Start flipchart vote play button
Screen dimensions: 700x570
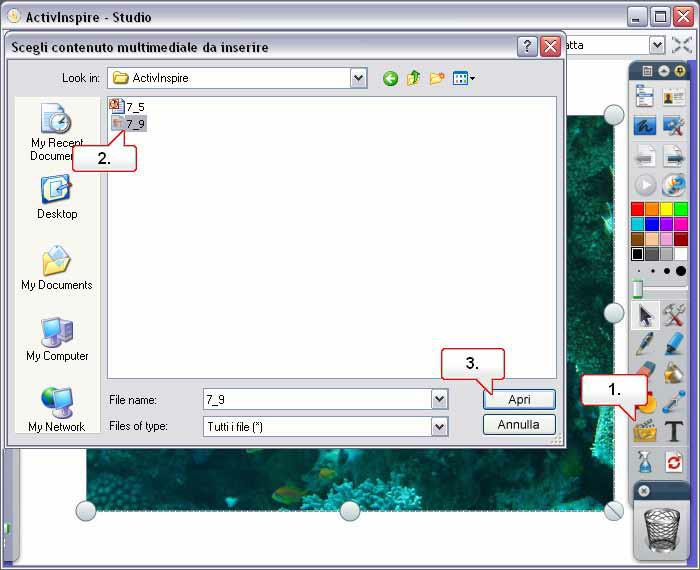[x=645, y=185]
